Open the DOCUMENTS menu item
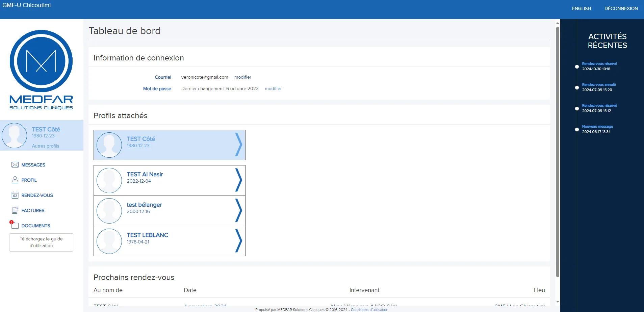Viewport: 644px width, 312px height. click(36, 226)
